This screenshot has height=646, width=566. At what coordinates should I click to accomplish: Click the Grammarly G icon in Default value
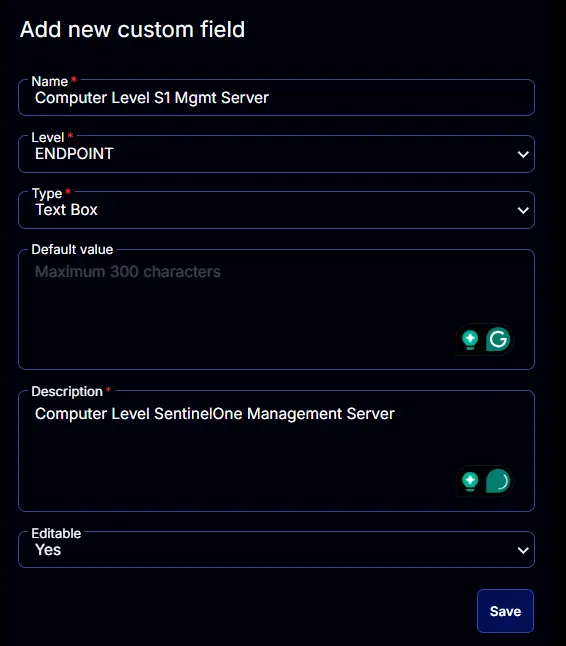coord(498,339)
